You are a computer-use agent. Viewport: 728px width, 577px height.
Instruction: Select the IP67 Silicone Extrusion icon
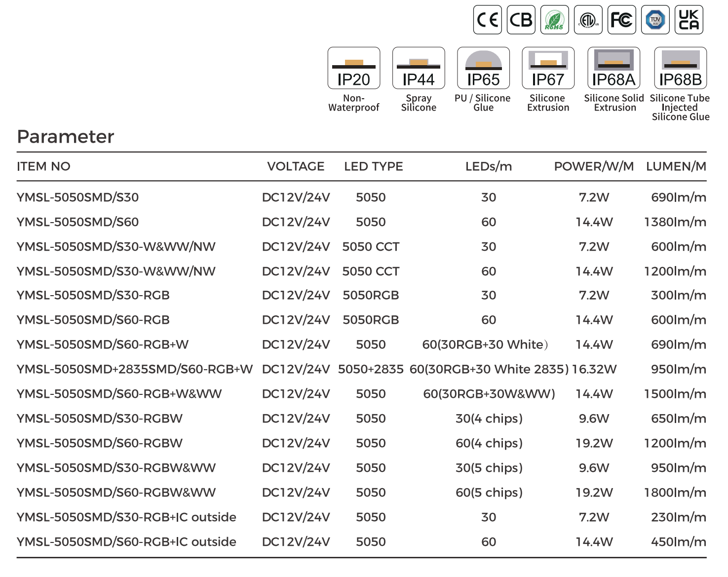click(548, 68)
